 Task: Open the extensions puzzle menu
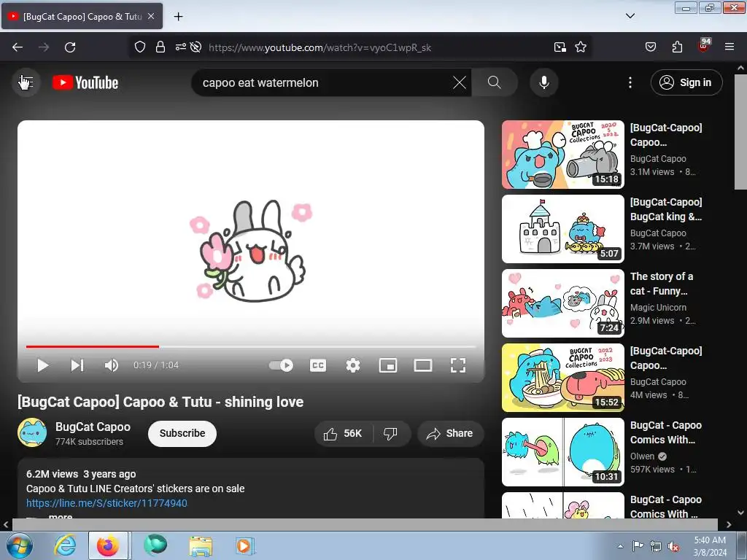tap(677, 47)
